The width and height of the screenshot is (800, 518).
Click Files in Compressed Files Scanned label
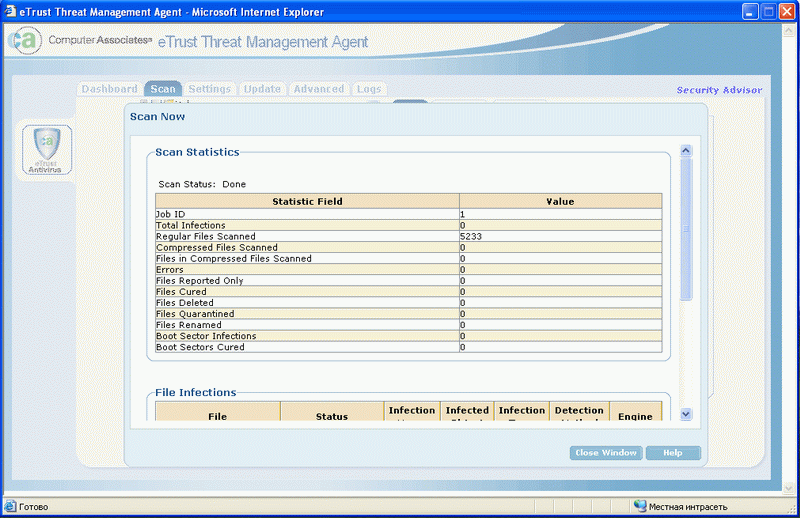tap(234, 258)
